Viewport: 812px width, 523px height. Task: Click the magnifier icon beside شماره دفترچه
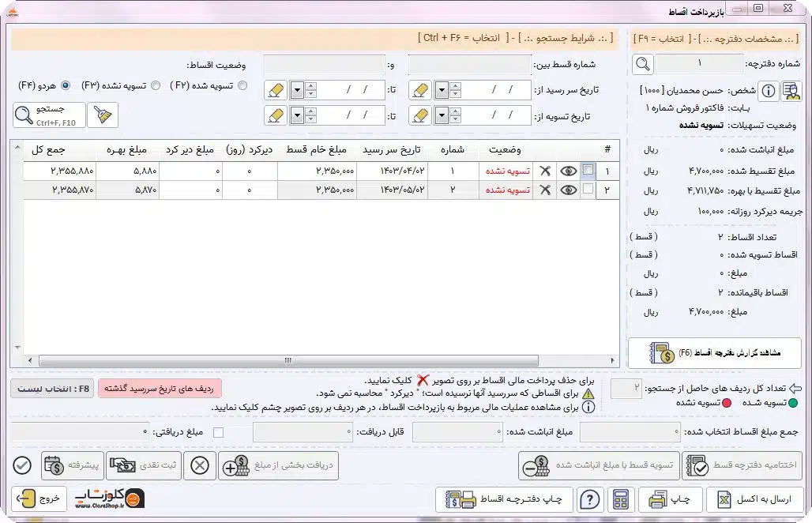pyautogui.click(x=643, y=64)
